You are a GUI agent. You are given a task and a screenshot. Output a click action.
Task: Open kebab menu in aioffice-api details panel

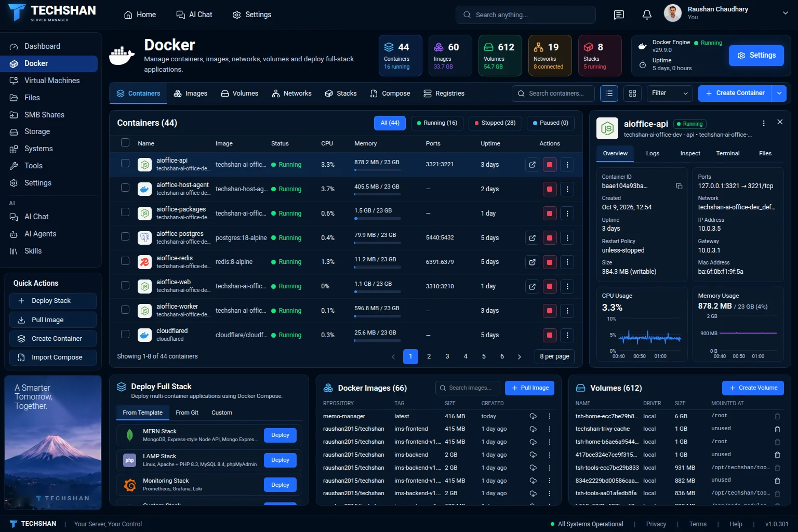(764, 123)
